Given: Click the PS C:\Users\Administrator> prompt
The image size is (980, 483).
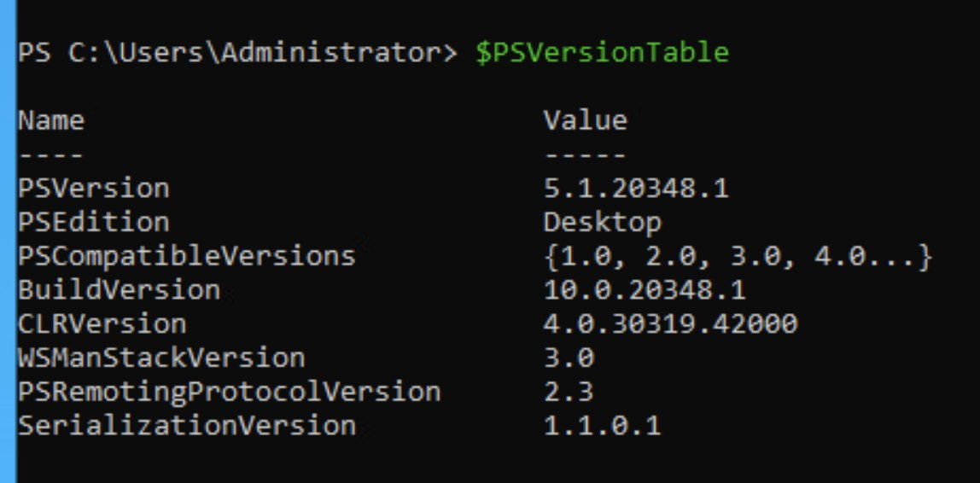Looking at the screenshot, I should click(x=237, y=53).
